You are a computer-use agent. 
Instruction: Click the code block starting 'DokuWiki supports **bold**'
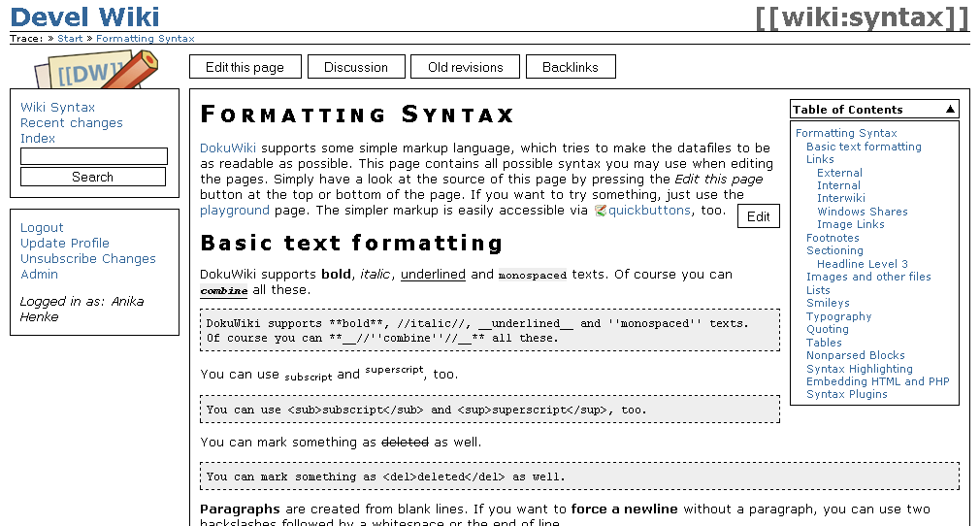pos(490,330)
